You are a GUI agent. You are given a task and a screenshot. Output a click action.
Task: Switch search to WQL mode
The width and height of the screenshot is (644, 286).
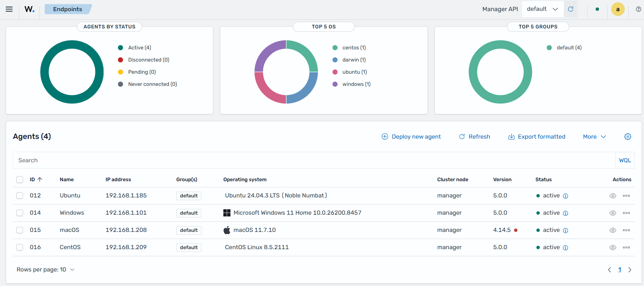coord(625,160)
